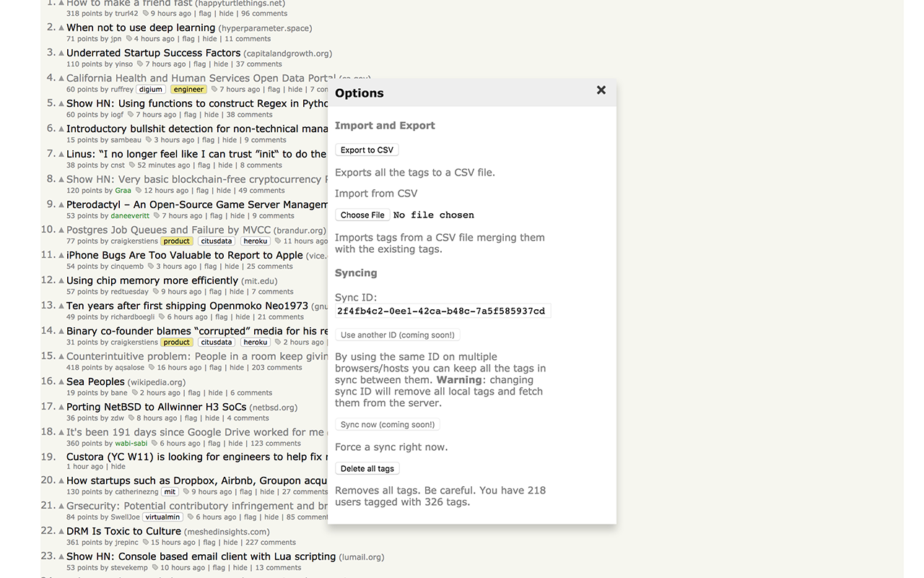Upvote "Porting NetBSD to Allwinner H3 SoCs"

61,406
